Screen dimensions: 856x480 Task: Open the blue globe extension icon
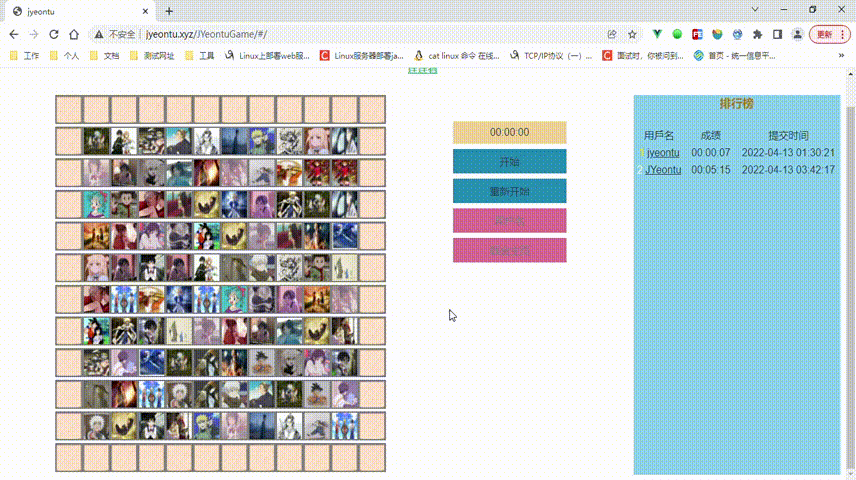tap(738, 34)
